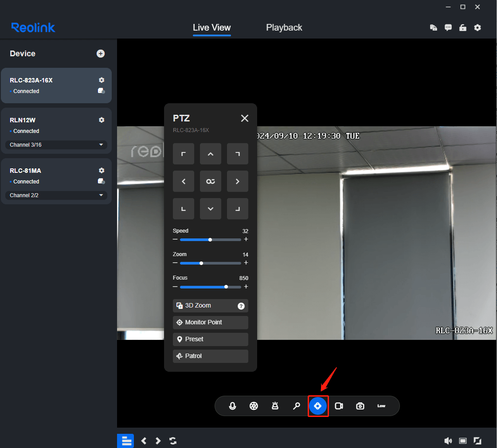Screen dimensions: 497x448
Task: Pan PTZ camera right
Action: point(237,181)
